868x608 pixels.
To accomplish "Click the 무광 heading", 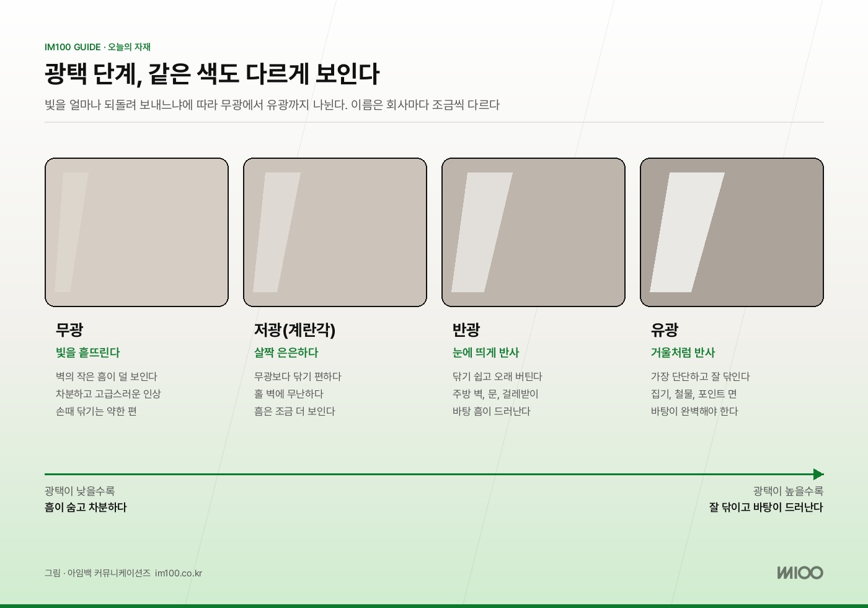I will [69, 329].
